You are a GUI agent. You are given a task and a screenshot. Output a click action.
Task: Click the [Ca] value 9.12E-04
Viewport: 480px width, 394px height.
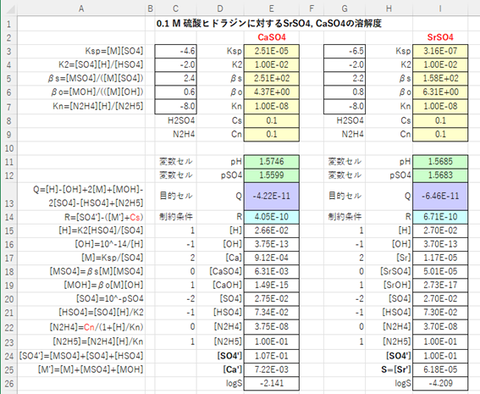[271, 258]
